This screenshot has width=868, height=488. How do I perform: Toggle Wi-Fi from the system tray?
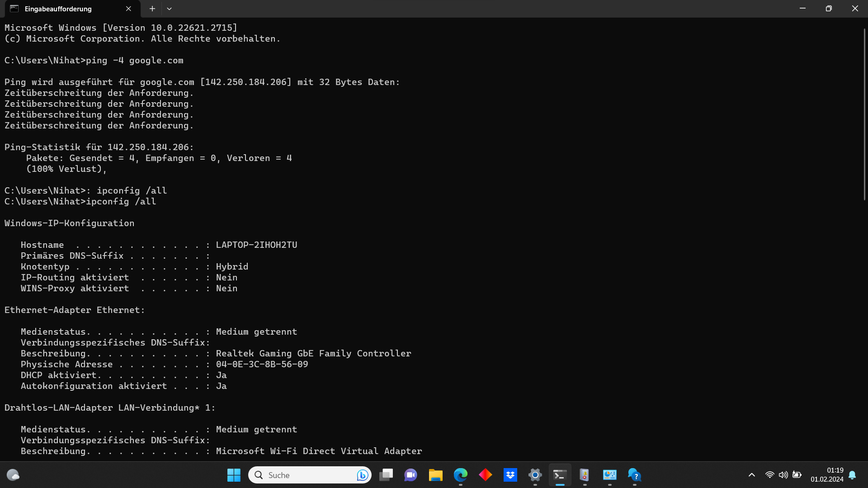click(x=770, y=475)
